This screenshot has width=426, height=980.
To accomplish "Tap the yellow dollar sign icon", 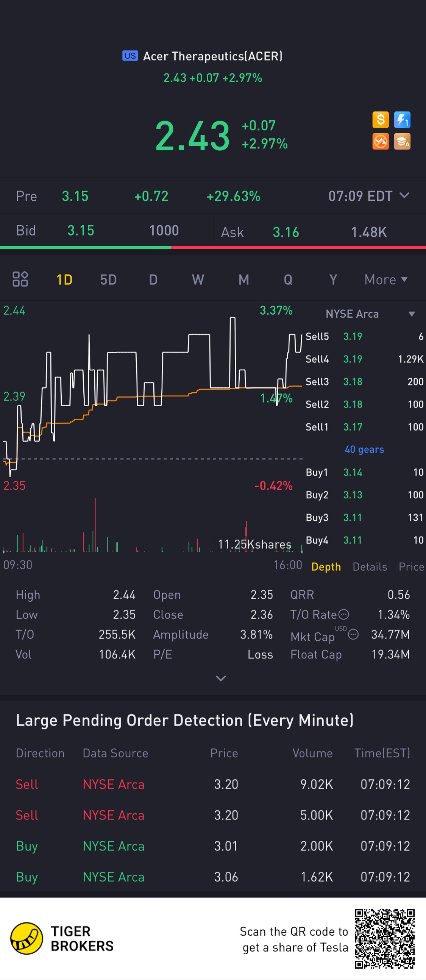I will [380, 119].
